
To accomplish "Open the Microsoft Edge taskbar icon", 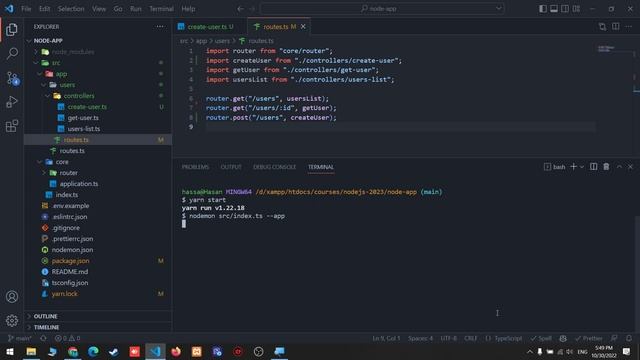I will coord(93,351).
